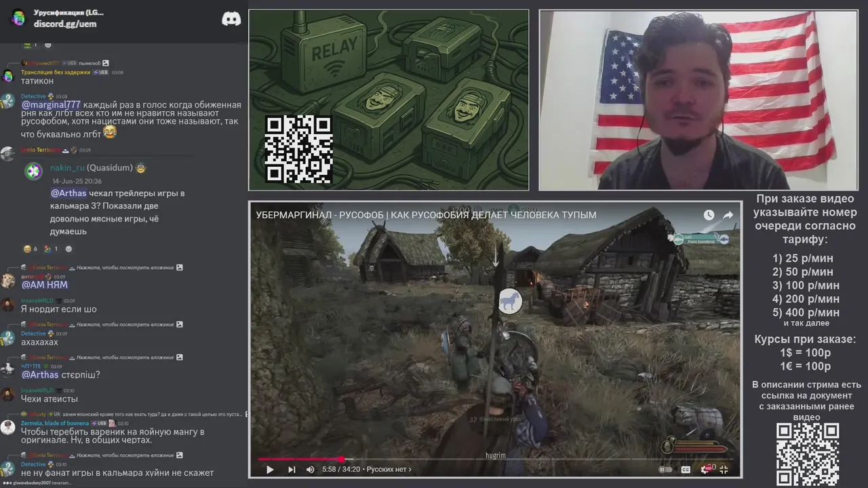Open the Урусификация server avatar

click(x=18, y=18)
